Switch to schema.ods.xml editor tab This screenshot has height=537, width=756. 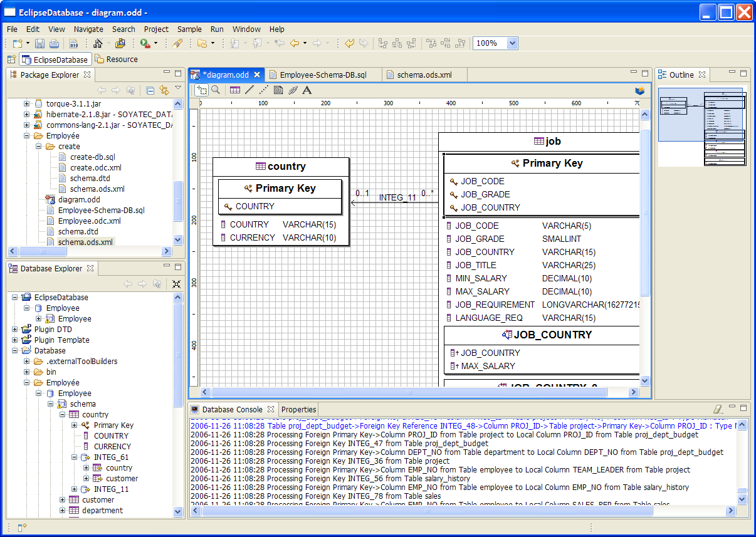pos(424,75)
